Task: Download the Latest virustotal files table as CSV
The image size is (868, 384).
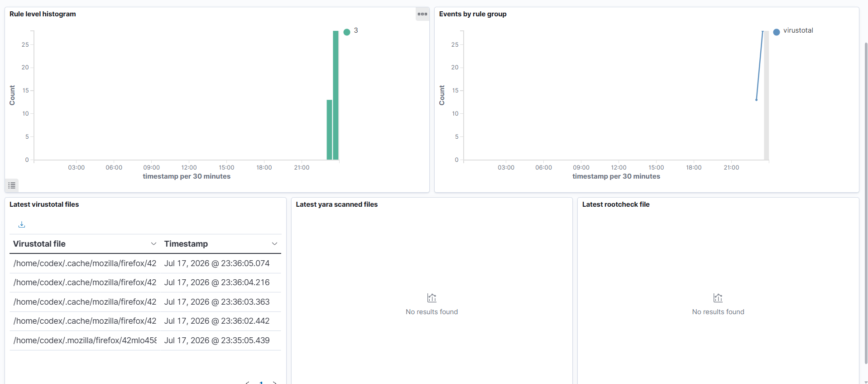Action: point(22,224)
